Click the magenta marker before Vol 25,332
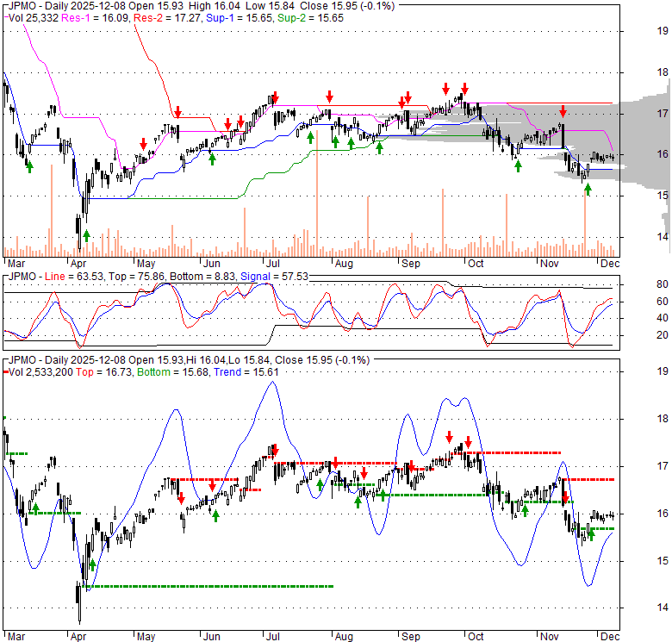Screen dimensions: 672x642 pyautogui.click(x=5, y=18)
